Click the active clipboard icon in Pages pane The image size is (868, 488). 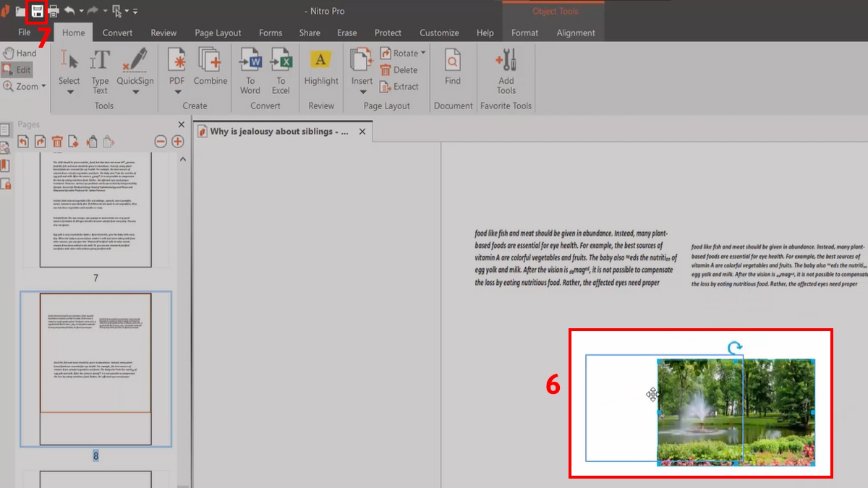91,142
